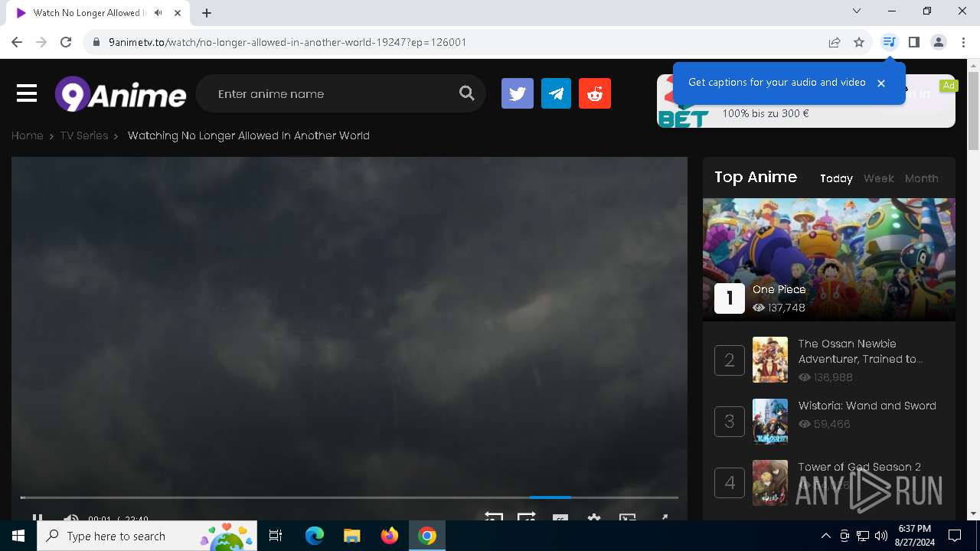Open the system volume tray icon
Viewport: 980px width, 551px height.
click(881, 536)
